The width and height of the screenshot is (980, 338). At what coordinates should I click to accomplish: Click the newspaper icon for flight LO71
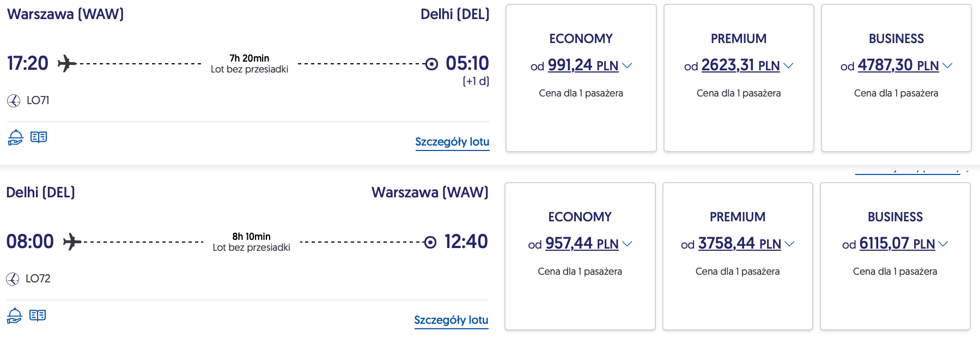(39, 137)
